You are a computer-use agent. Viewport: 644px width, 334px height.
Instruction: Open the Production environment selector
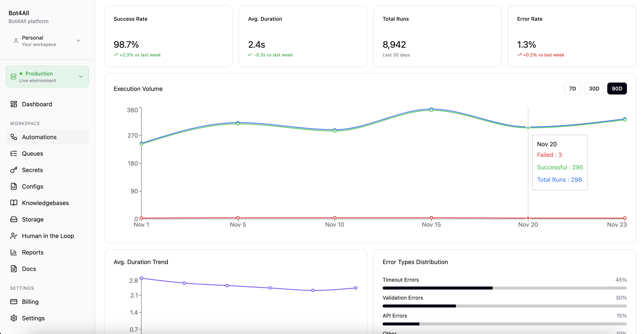47,77
